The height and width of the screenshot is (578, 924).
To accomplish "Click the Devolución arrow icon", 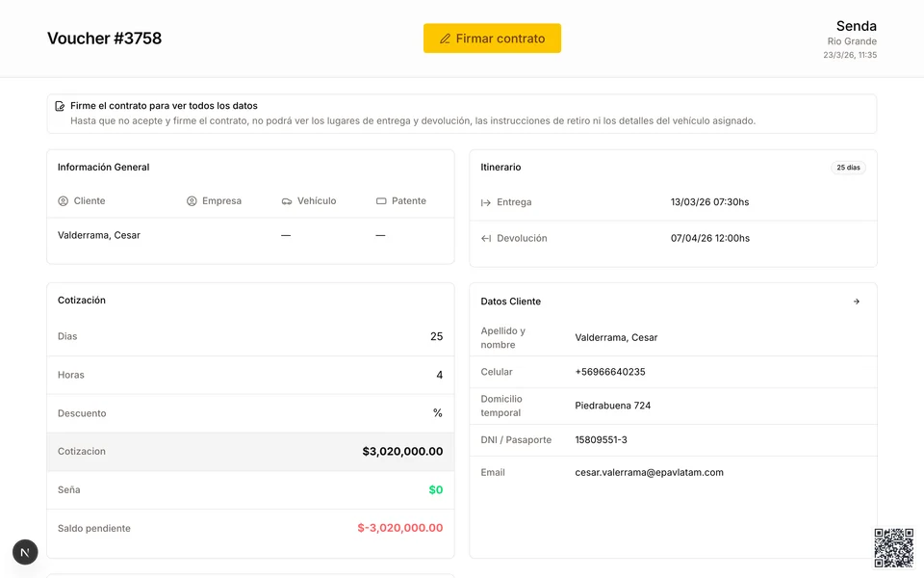I will (x=486, y=238).
